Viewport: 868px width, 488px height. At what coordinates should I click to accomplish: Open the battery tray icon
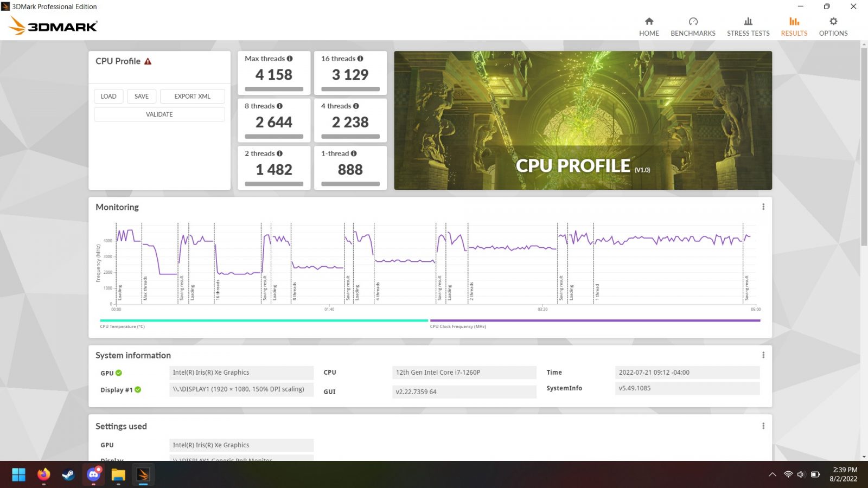(815, 474)
